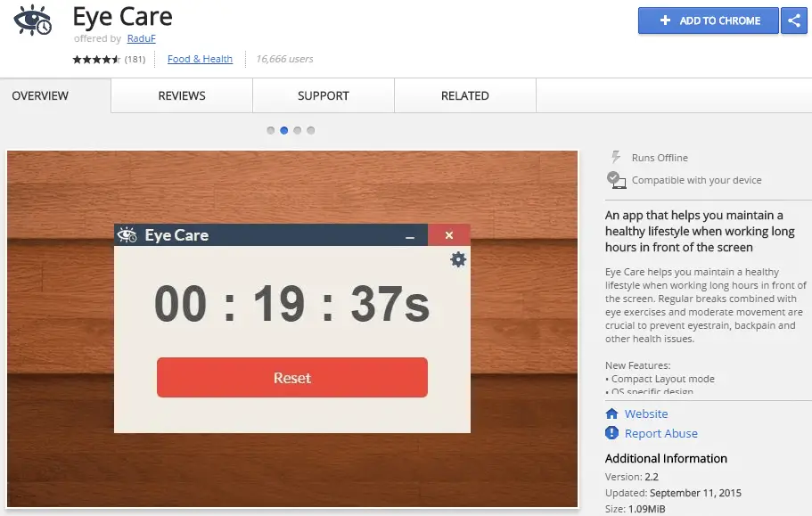This screenshot has width=812, height=516.
Task: Select the second screenshot carousel dot
Action: [283, 130]
